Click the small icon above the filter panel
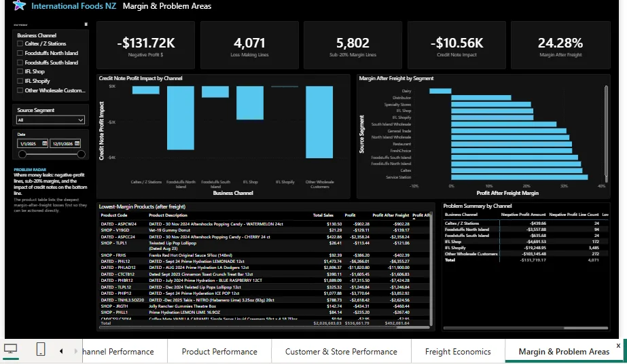627x364 pixels. [86, 24]
